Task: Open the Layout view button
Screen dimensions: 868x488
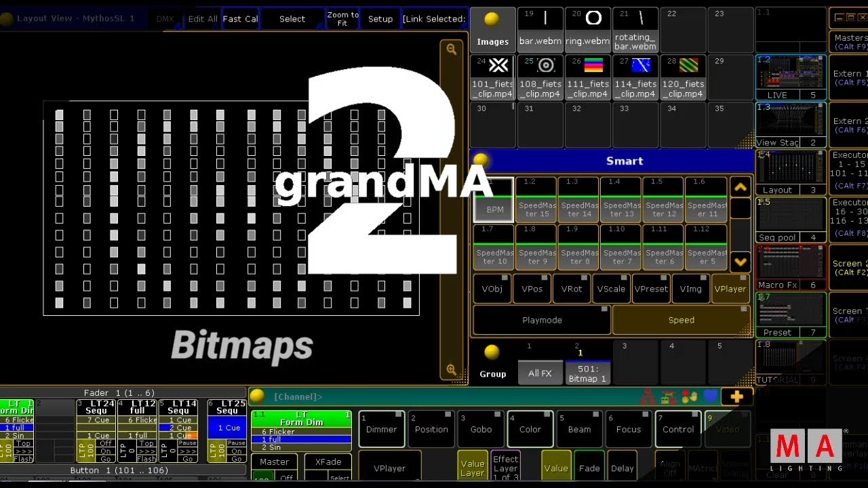Action: [791, 172]
